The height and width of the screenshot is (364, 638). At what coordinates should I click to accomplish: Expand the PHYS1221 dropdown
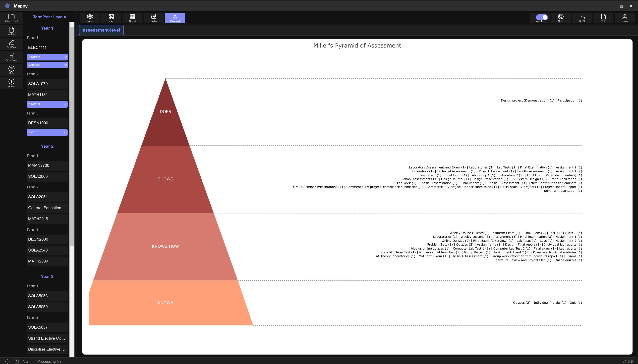(47, 57)
